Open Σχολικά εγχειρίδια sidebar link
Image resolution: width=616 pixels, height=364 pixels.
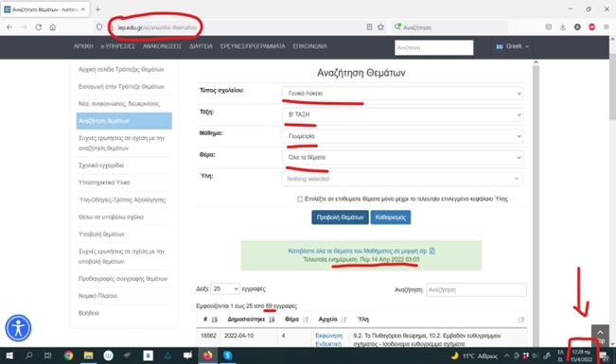pos(101,165)
